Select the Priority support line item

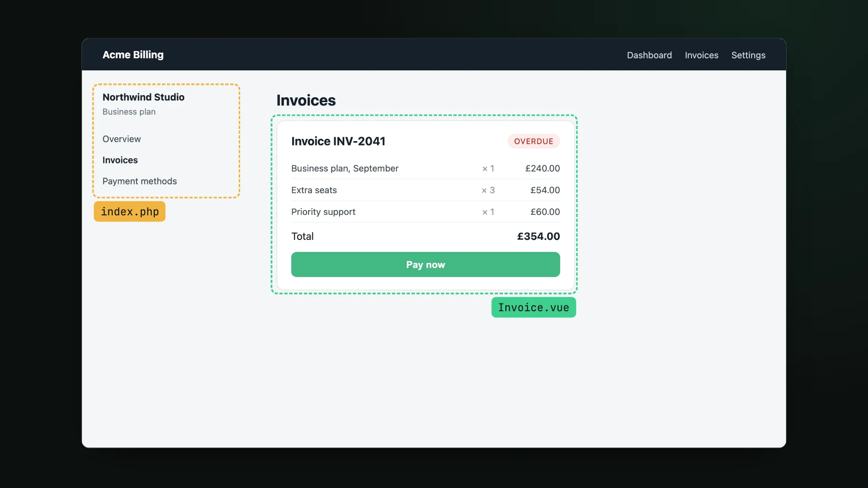[425, 212]
